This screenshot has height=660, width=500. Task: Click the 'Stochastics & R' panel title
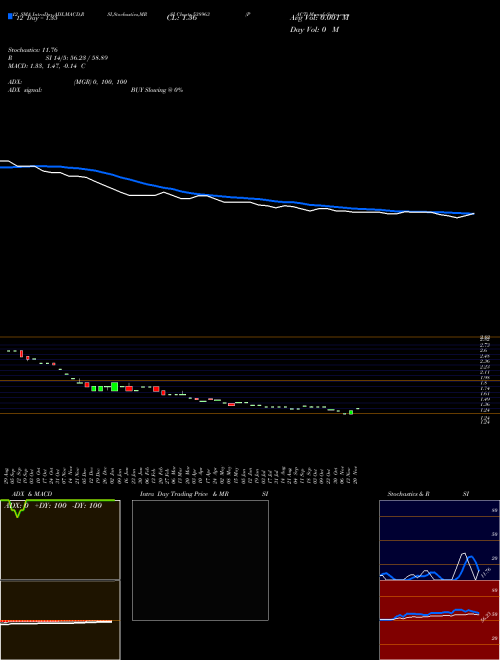pyautogui.click(x=408, y=494)
